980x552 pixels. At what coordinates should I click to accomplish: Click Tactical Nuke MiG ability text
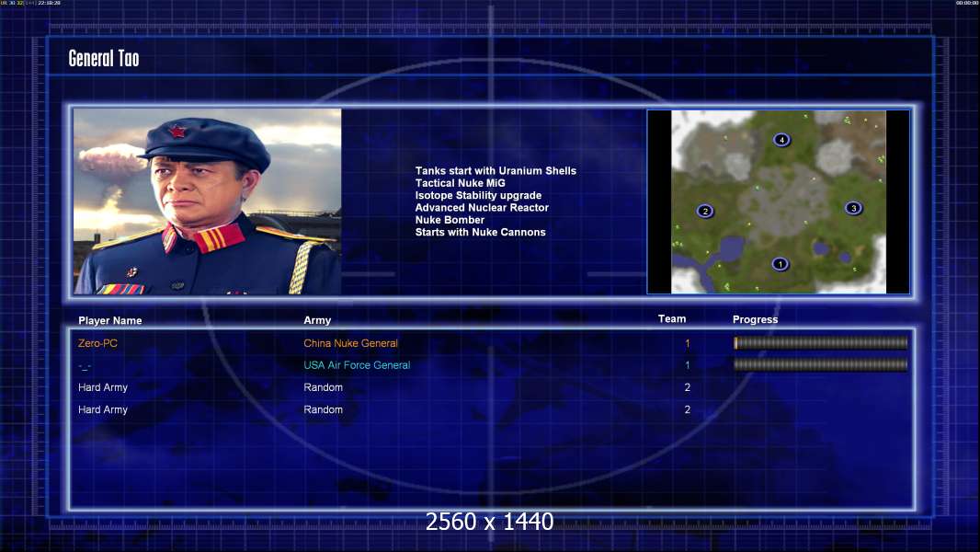point(460,183)
